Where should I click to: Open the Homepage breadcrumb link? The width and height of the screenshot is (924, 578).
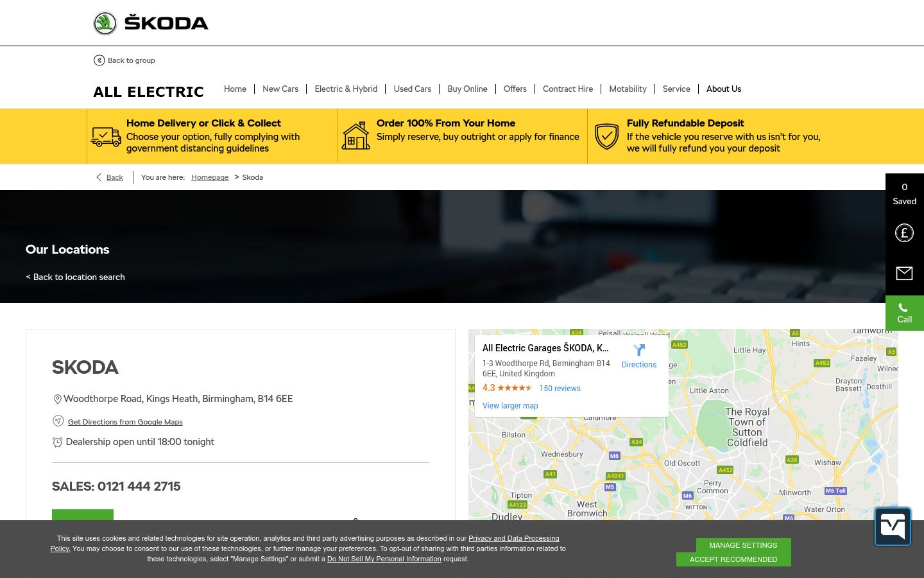click(210, 177)
